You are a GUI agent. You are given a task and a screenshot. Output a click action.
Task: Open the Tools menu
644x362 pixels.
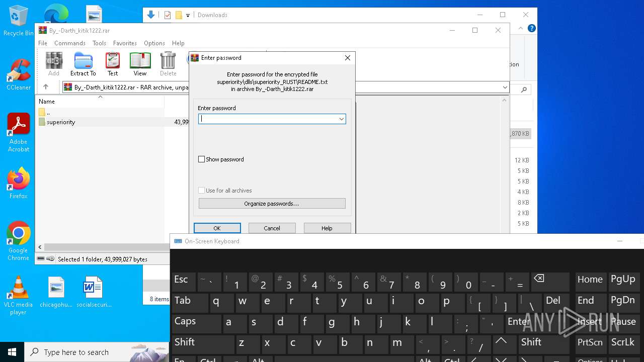coord(99,43)
